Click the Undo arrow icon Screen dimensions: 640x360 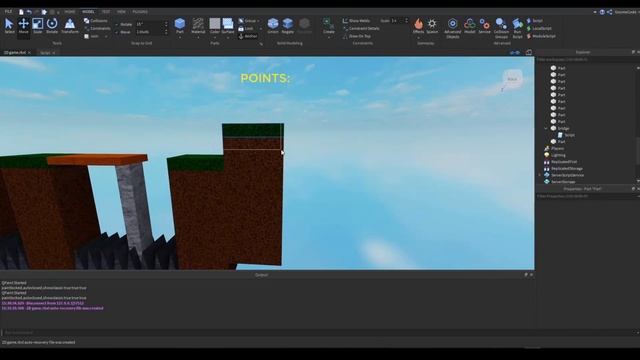(x=29, y=12)
